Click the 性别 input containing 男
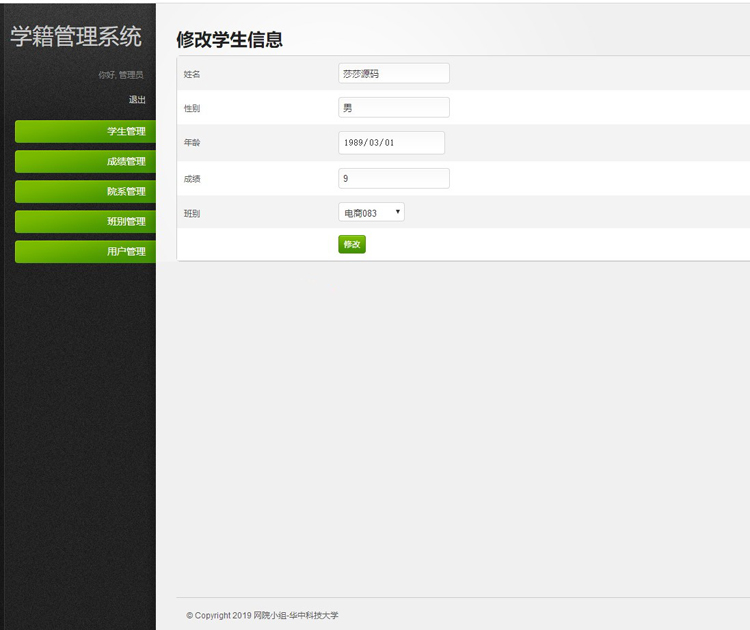Image resolution: width=750 pixels, height=630 pixels. tap(394, 107)
